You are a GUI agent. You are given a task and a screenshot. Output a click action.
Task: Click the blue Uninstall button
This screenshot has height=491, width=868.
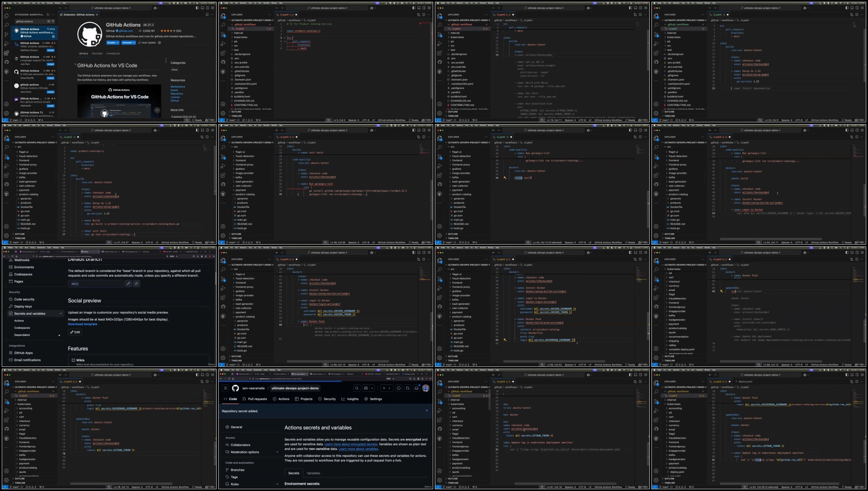click(x=127, y=43)
